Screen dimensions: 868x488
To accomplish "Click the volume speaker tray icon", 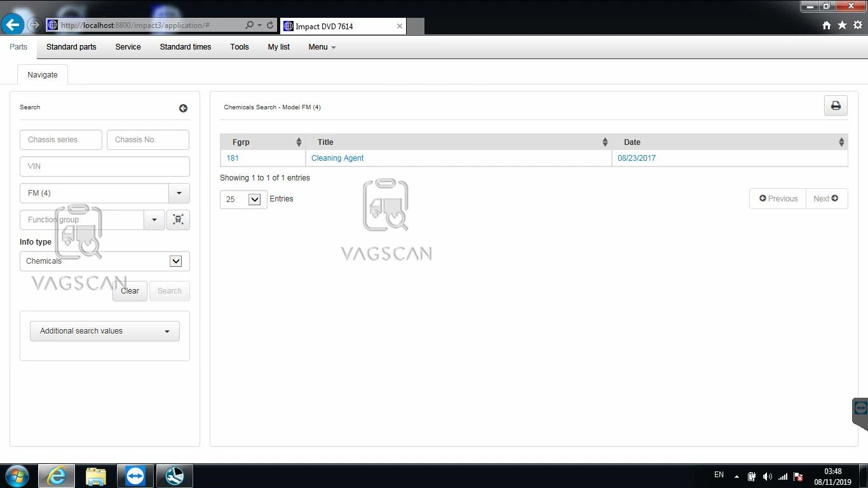I will click(767, 477).
